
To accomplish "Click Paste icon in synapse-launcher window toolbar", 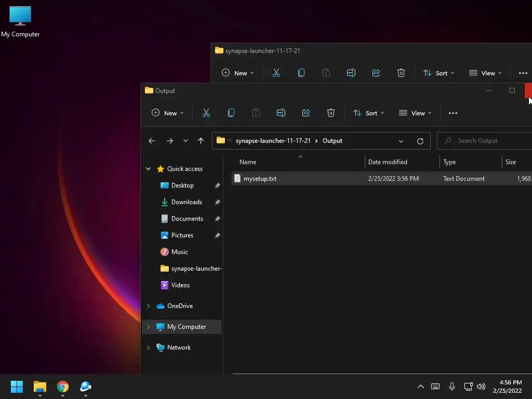I will point(326,73).
